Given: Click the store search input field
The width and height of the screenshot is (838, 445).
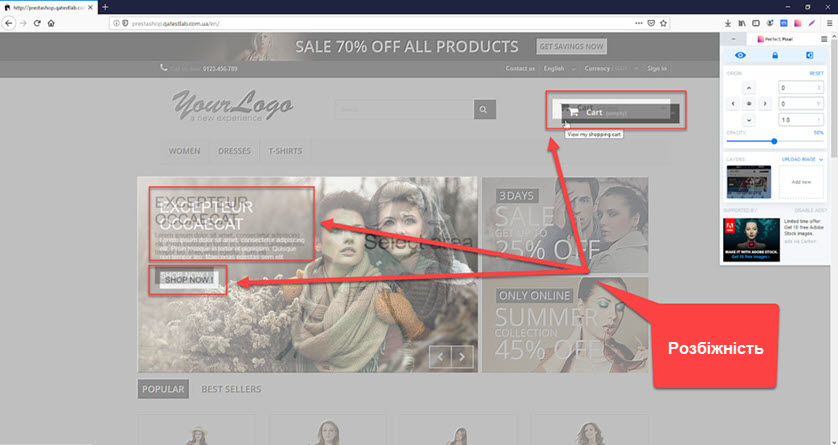Looking at the screenshot, I should (x=405, y=110).
